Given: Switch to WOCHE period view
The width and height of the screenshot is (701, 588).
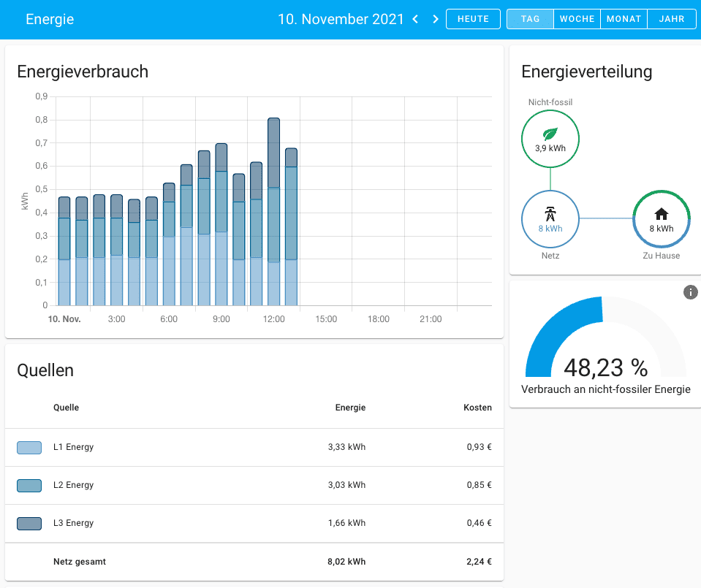Looking at the screenshot, I should coord(577,19).
